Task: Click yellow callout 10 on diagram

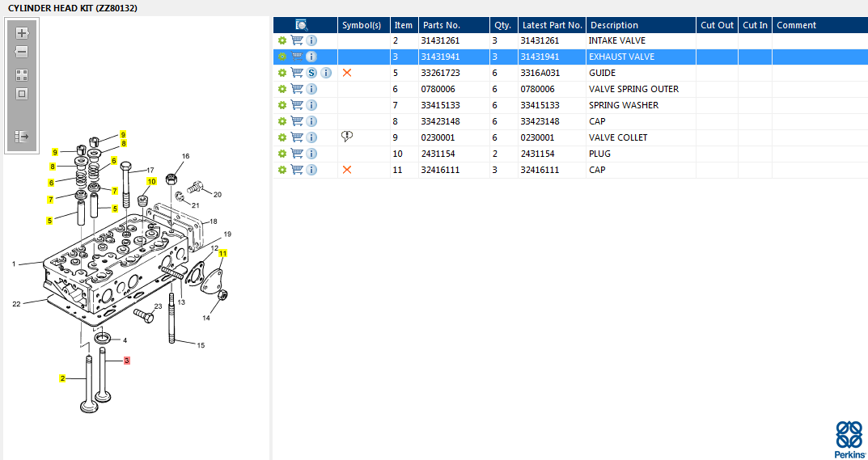Action: point(151,180)
